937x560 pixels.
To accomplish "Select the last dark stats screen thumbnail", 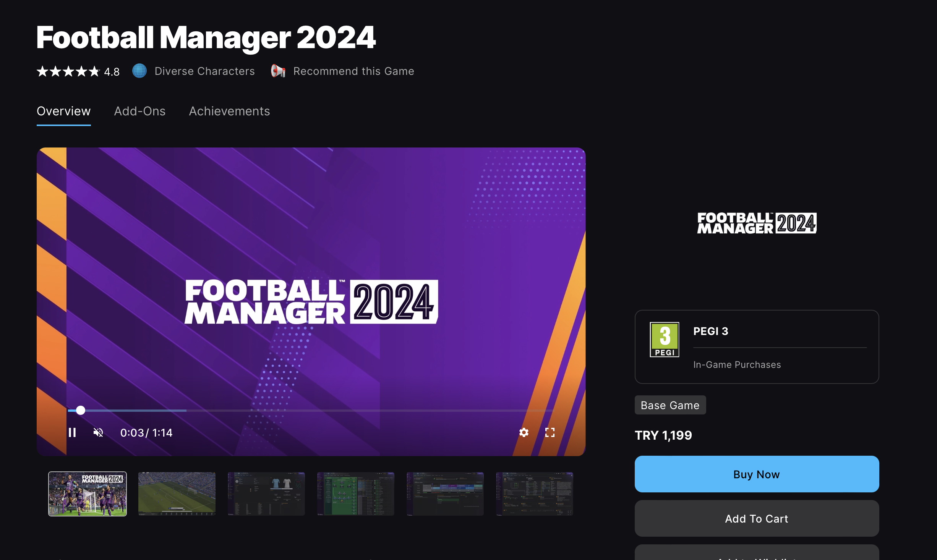I will point(535,494).
